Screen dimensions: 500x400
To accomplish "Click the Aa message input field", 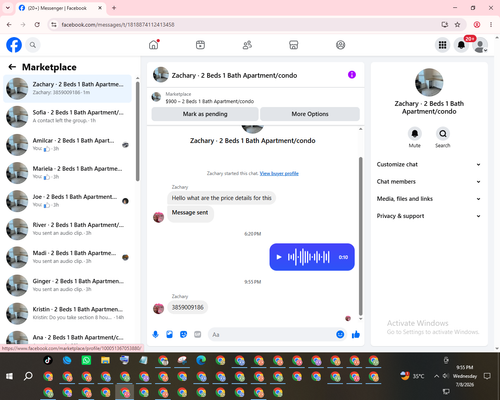I will tap(272, 334).
